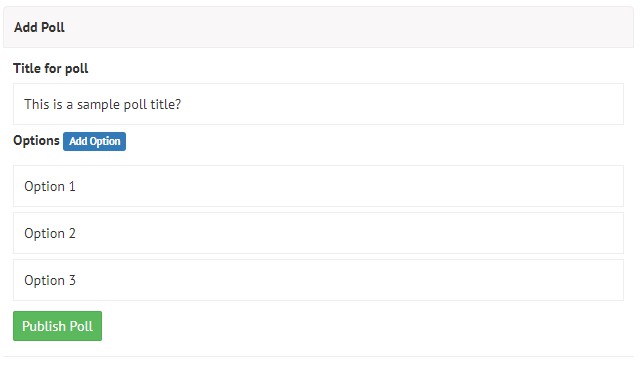Viewport: 640px width, 369px height.
Task: Publish the poll with the green button
Action: [x=58, y=326]
